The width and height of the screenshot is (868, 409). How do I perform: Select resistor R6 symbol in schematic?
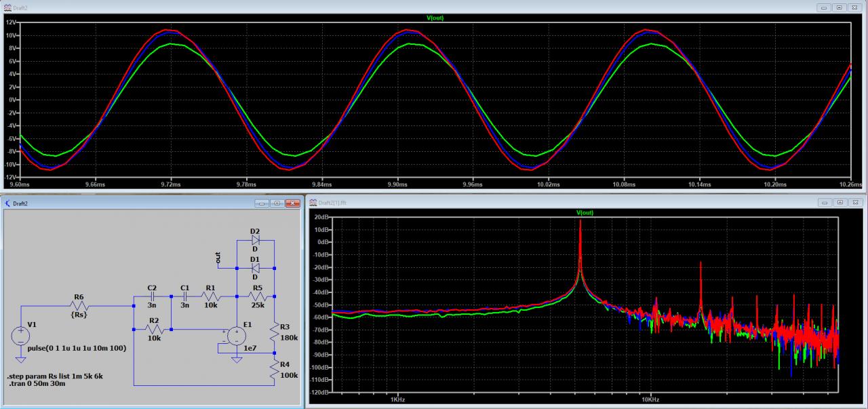pos(79,306)
